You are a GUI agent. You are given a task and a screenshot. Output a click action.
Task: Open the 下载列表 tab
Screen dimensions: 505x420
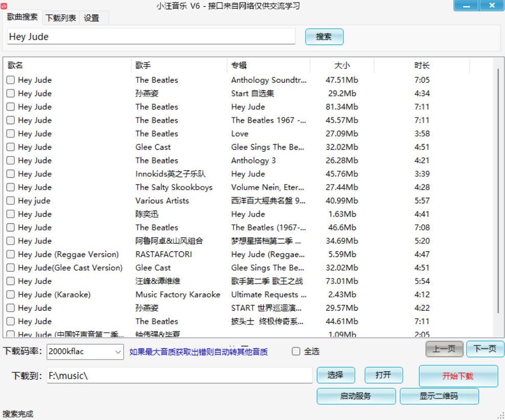click(60, 18)
